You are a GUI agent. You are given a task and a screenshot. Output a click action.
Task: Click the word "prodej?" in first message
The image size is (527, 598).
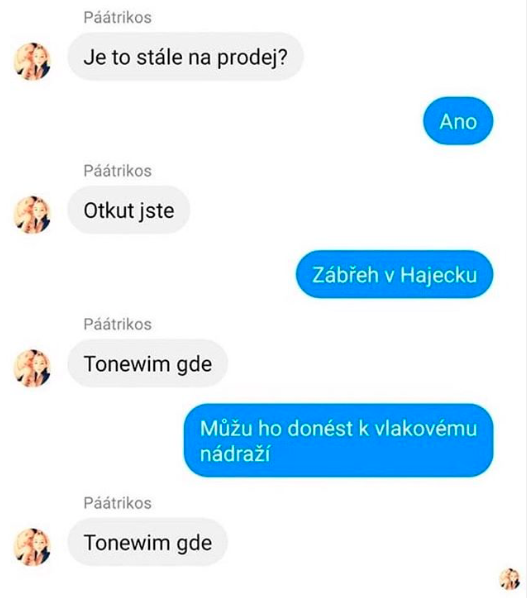click(252, 58)
